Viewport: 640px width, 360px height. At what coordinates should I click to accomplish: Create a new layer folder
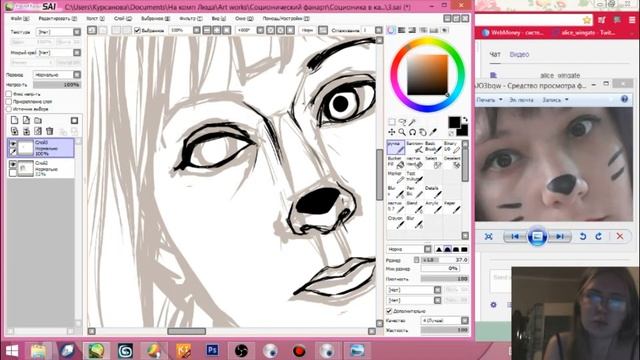(x=38, y=120)
